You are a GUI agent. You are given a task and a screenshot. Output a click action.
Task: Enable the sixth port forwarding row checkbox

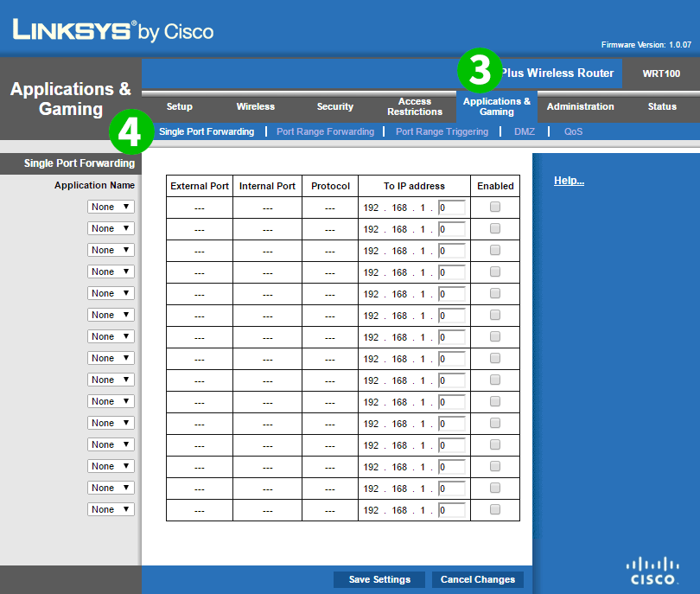[495, 315]
